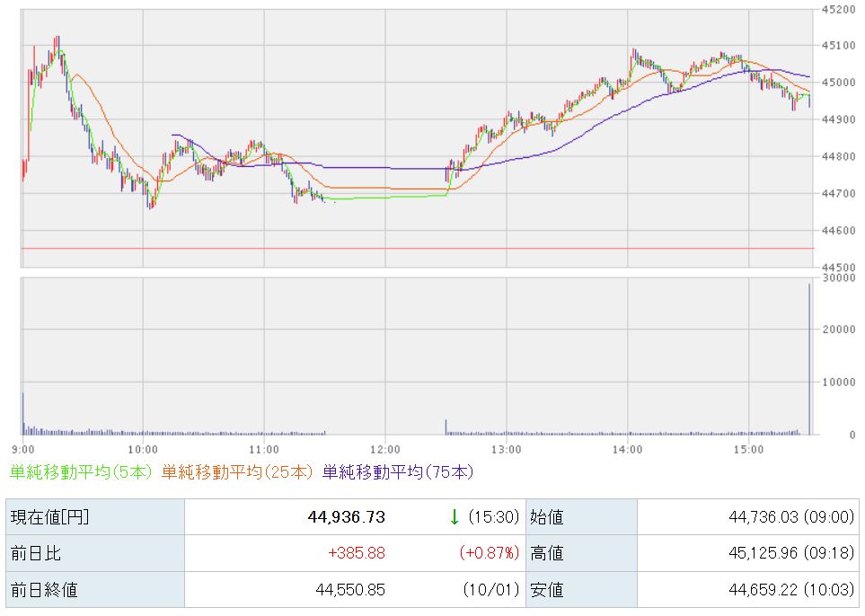Click the 30000 volume axis label
This screenshot has width=865, height=616.
(x=837, y=278)
